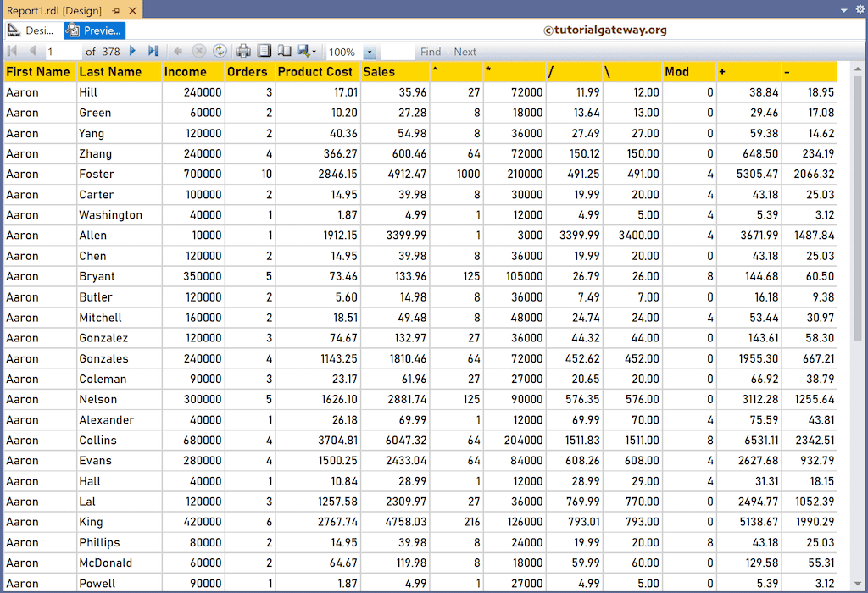Toggle Print Layout view
Image resolution: width=868 pixels, height=593 pixels.
pyautogui.click(x=264, y=51)
